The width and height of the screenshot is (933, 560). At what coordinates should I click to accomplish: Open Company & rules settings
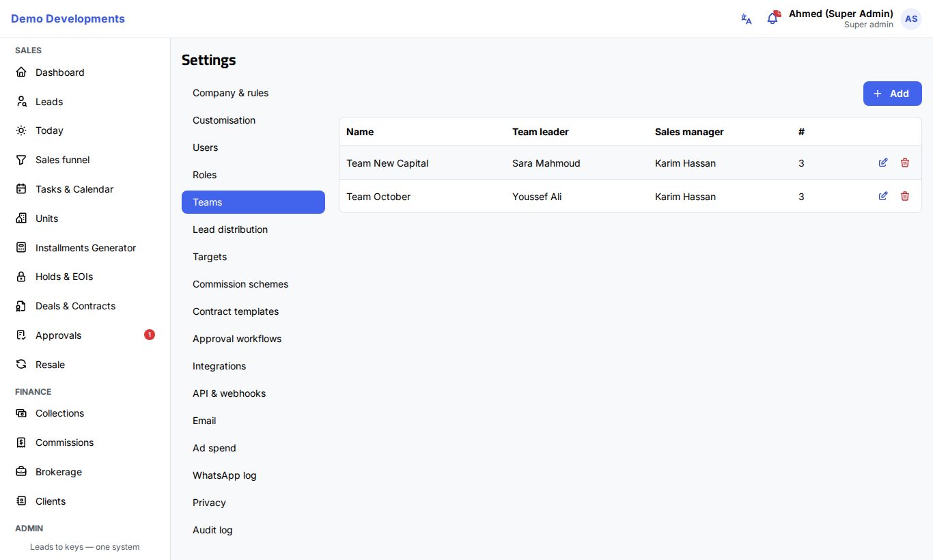point(253,93)
